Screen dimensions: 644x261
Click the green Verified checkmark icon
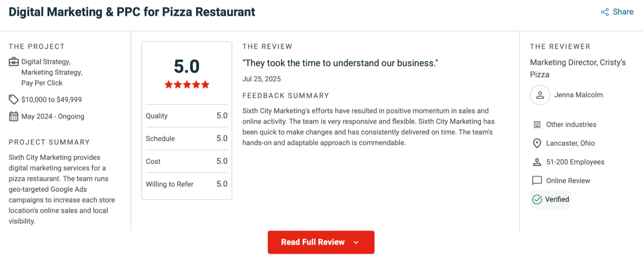537,200
